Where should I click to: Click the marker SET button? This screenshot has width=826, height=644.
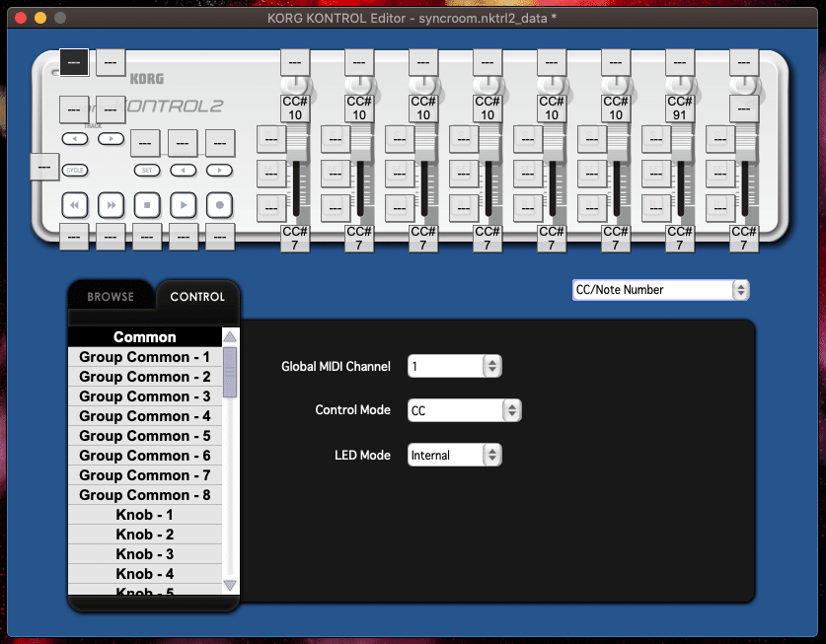click(147, 170)
